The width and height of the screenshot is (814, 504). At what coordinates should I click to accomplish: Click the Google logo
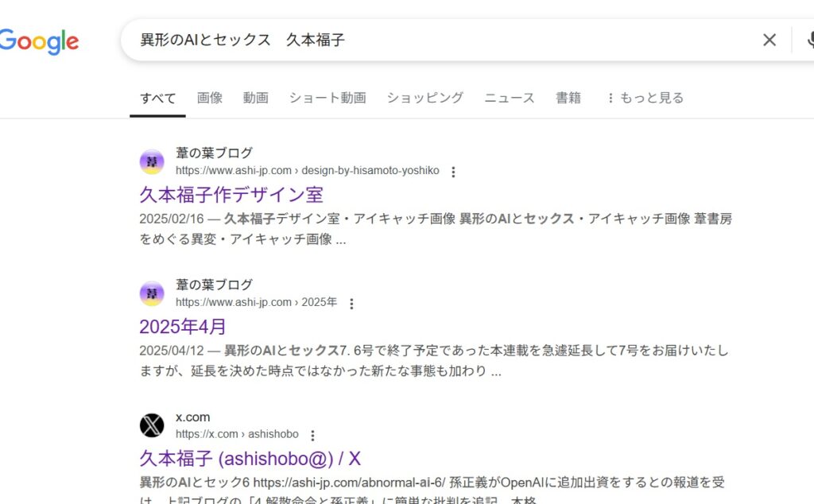tap(39, 41)
